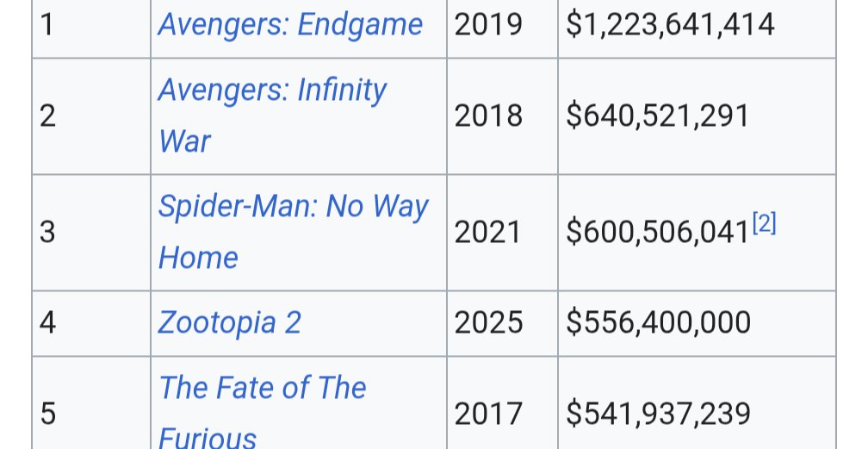This screenshot has width=868, height=449.
Task: Click the rank 4 cell
Action: tap(47, 322)
